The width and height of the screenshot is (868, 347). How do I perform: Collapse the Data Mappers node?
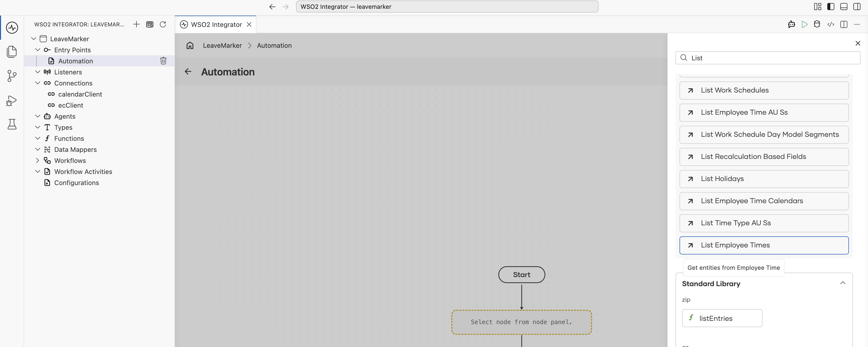pos(38,149)
